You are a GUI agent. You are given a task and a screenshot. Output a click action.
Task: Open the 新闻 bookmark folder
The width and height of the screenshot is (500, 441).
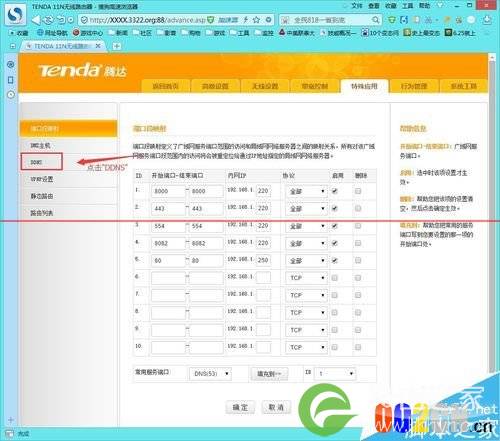[117, 33]
